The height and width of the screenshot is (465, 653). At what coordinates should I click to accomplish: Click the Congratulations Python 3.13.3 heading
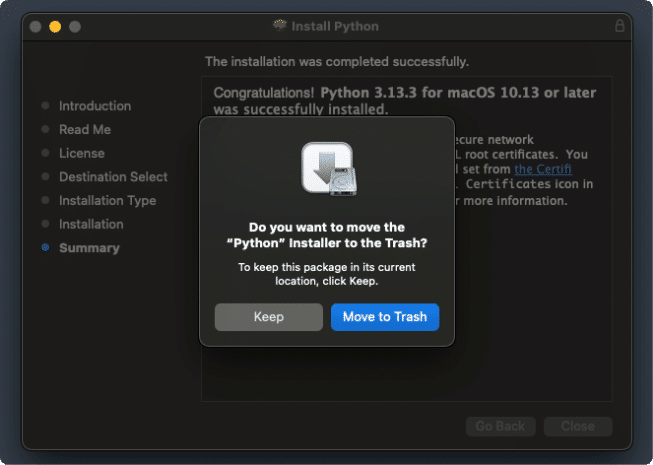point(405,100)
